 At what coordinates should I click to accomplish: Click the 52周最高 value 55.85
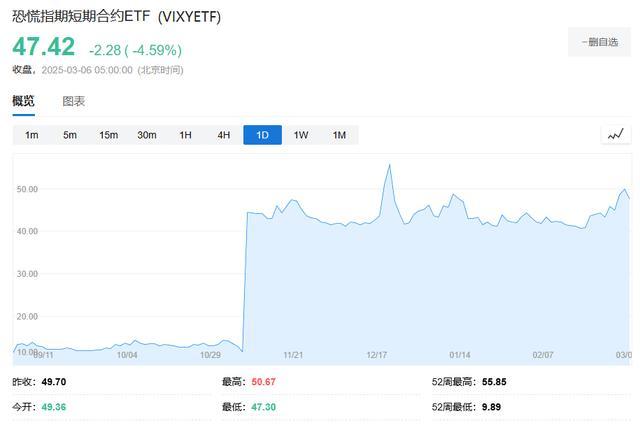pos(494,382)
